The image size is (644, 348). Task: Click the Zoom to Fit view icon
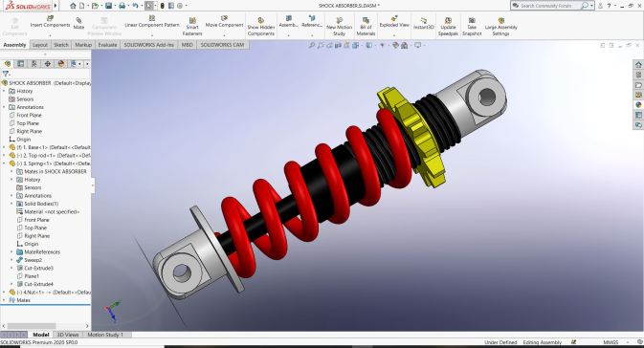312,45
